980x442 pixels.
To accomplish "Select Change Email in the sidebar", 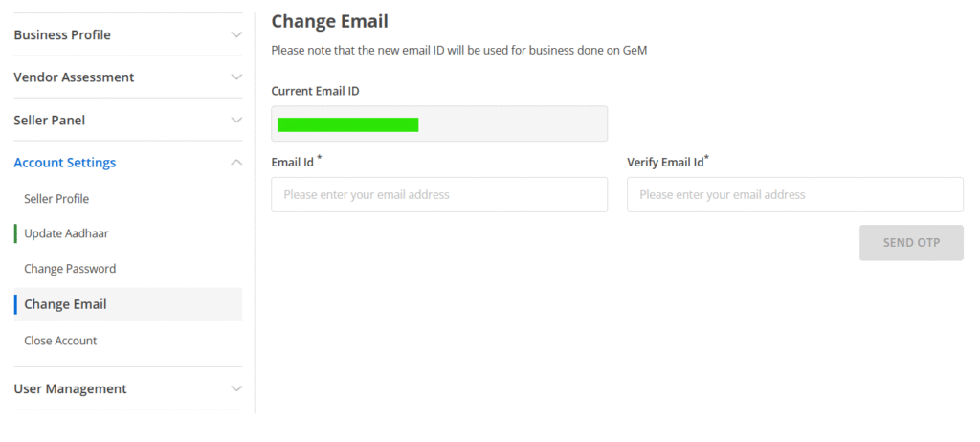I will pos(65,304).
